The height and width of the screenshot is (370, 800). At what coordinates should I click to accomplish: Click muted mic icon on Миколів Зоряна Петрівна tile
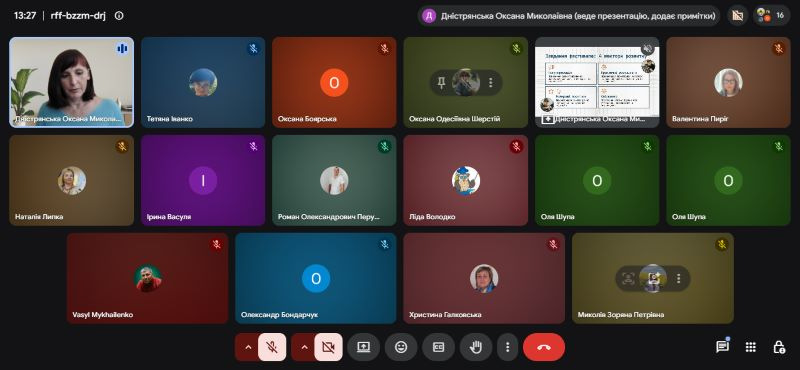[x=721, y=244]
